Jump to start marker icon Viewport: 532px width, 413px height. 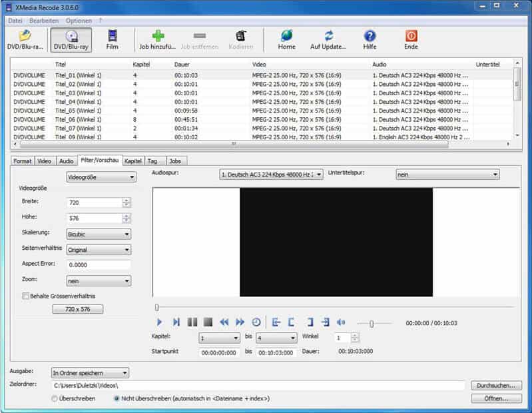click(276, 322)
